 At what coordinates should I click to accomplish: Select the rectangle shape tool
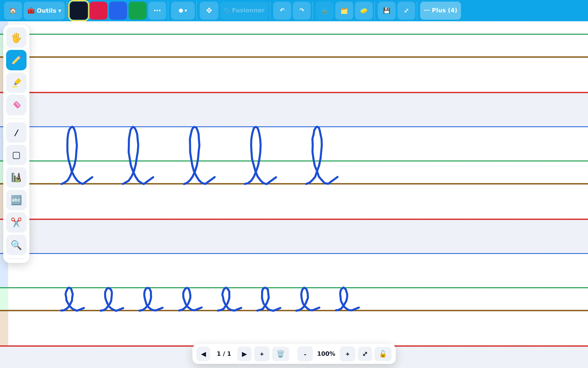pyautogui.click(x=16, y=155)
